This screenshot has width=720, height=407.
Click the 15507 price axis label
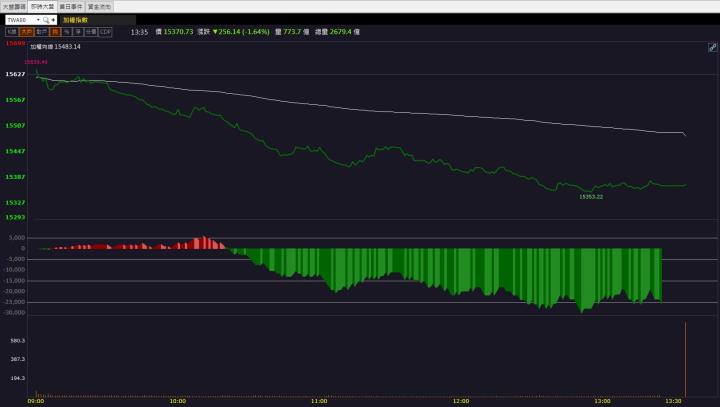[x=15, y=125]
